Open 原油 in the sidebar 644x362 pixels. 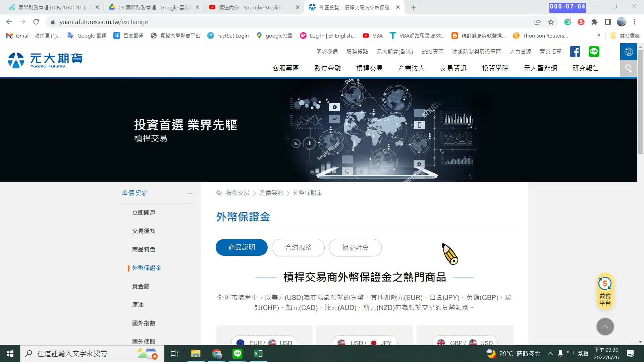point(138,305)
